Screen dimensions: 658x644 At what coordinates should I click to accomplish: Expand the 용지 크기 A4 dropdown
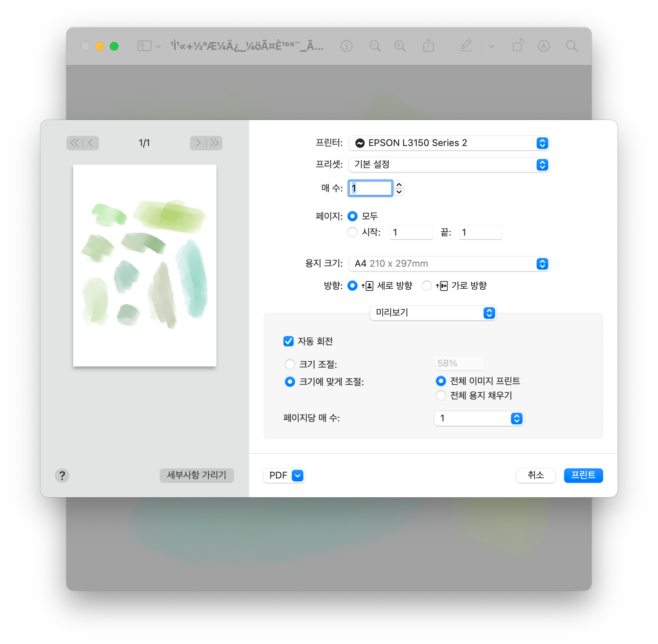pyautogui.click(x=449, y=264)
